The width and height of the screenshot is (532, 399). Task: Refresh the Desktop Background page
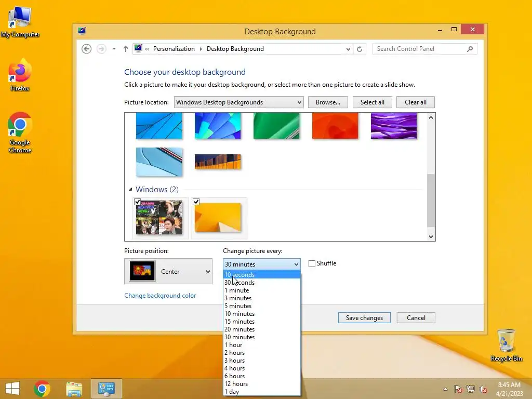point(360,49)
